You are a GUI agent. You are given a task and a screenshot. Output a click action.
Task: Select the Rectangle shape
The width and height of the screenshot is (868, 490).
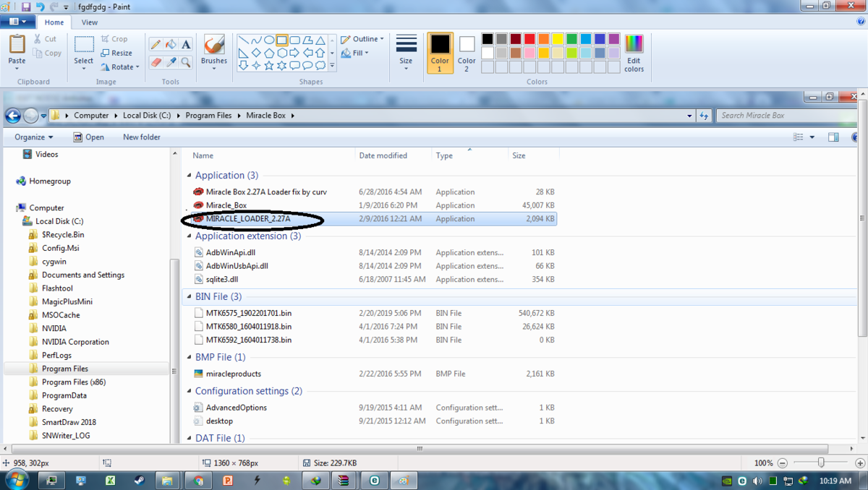coord(281,40)
